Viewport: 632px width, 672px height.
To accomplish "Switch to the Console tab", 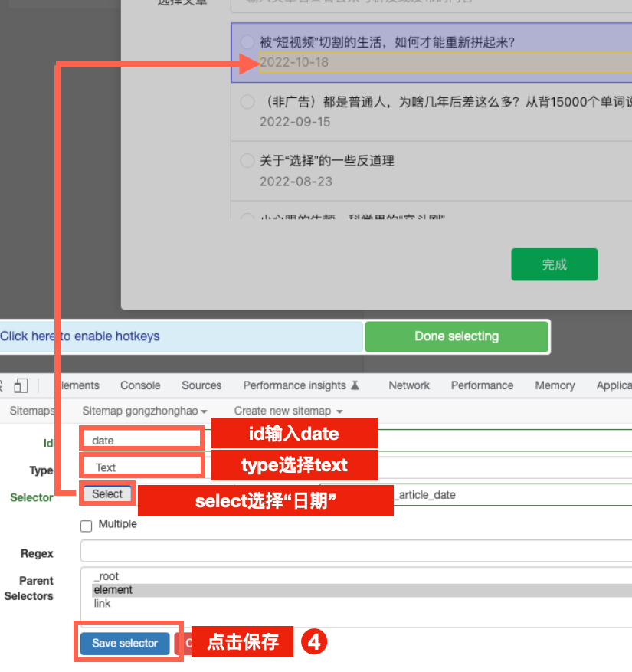I will (140, 385).
